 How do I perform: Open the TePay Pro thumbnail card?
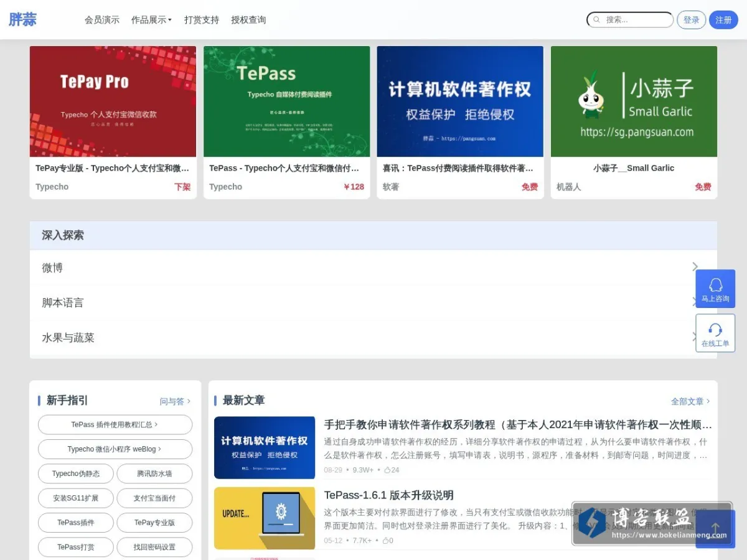[113, 101]
